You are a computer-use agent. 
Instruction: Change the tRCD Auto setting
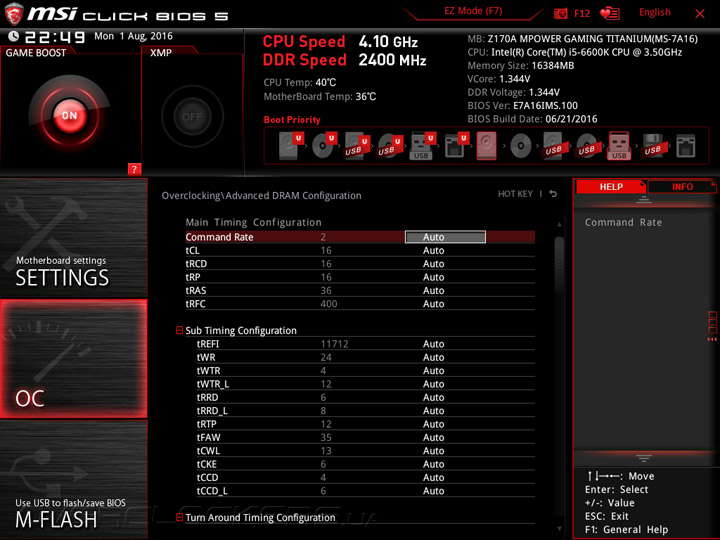coord(433,264)
